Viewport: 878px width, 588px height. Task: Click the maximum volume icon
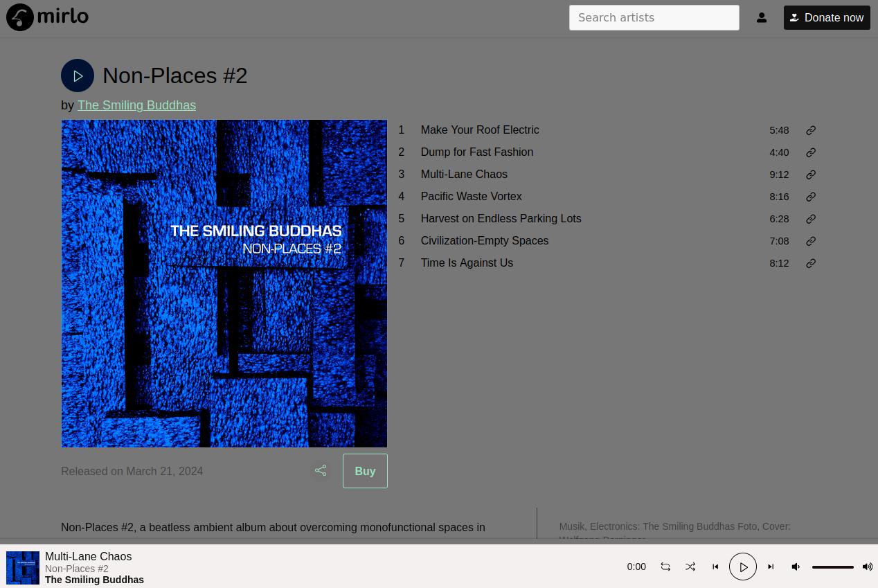(x=868, y=567)
